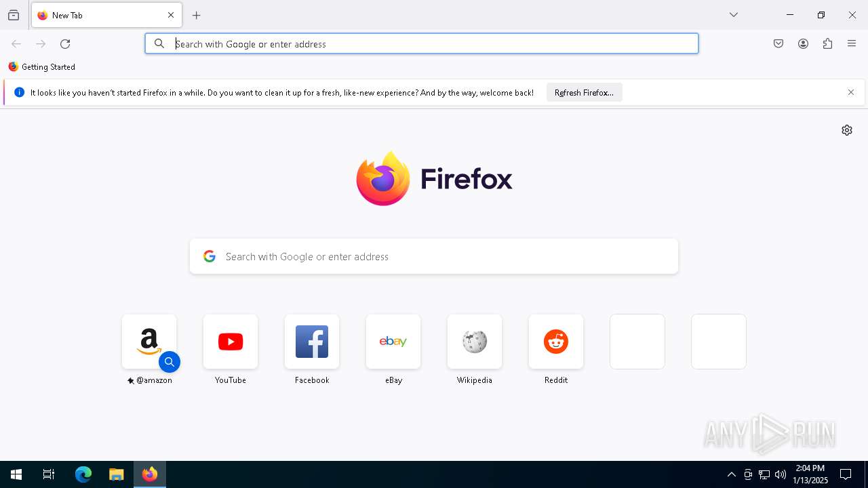This screenshot has width=868, height=488.
Task: Open a new tab with plus button
Action: tap(197, 15)
